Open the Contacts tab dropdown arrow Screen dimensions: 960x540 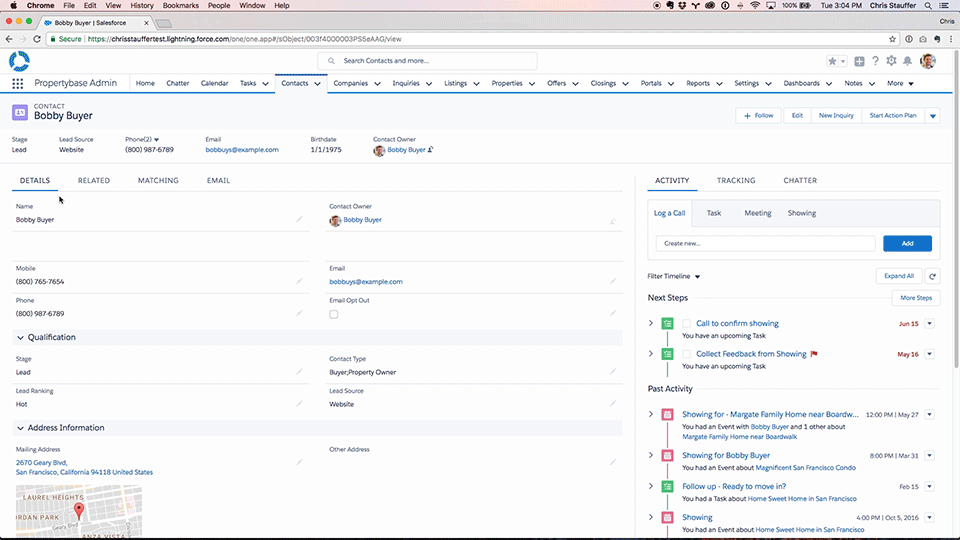point(318,84)
